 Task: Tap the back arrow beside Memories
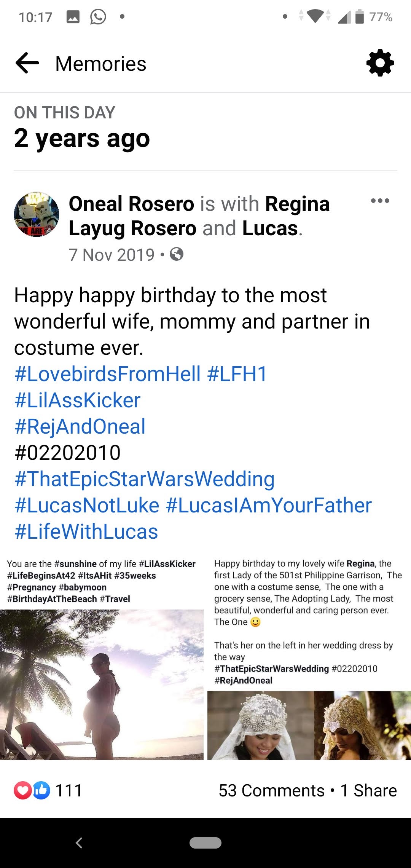27,63
